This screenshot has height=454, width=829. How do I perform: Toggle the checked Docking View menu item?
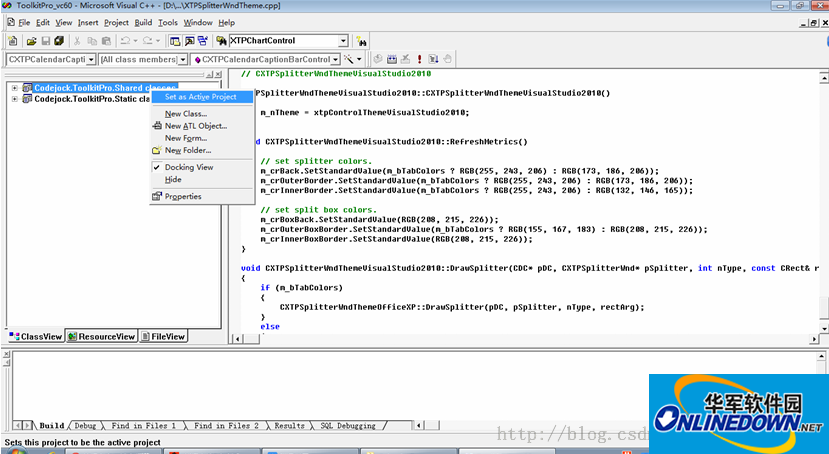tap(202, 167)
